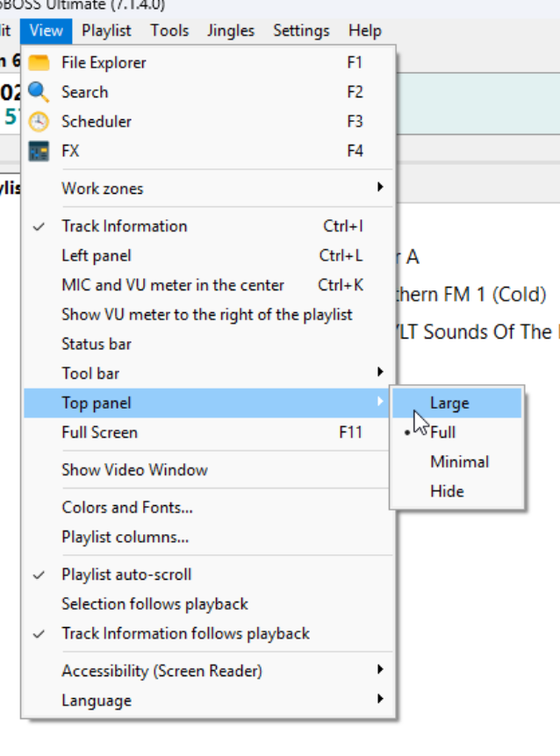560x756 pixels.
Task: Toggle Full Screen mode
Action: [208, 432]
